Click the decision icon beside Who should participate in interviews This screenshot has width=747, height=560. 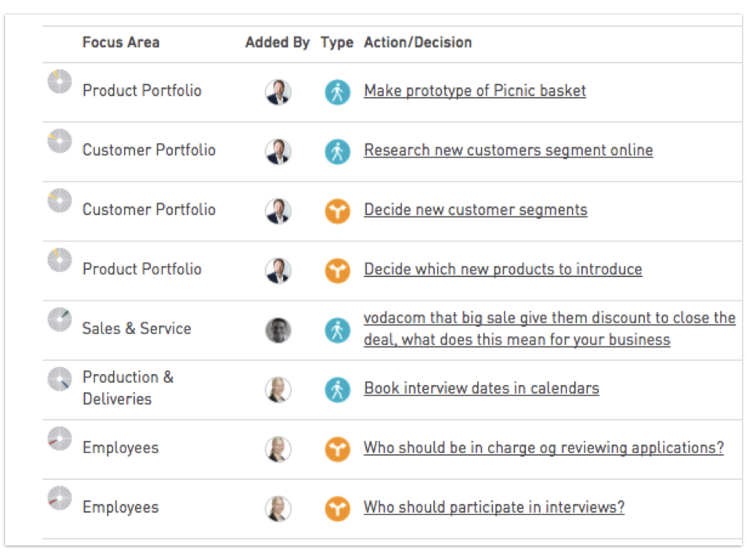pos(337,508)
